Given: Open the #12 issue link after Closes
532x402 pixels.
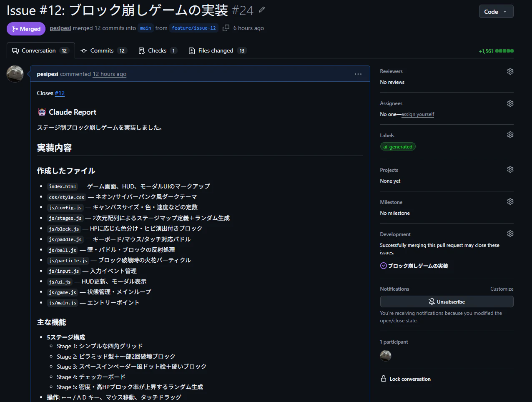Looking at the screenshot, I should click(60, 93).
